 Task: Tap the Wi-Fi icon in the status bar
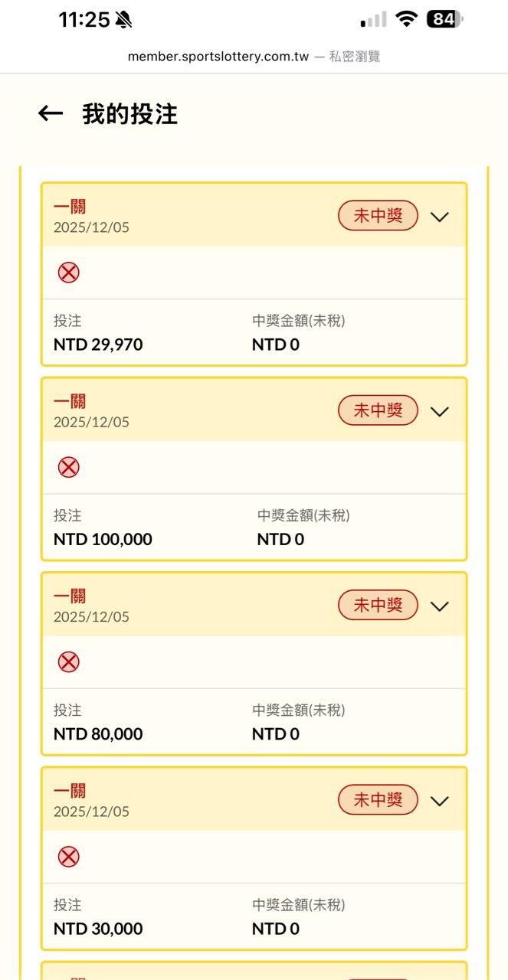pyautogui.click(x=406, y=19)
